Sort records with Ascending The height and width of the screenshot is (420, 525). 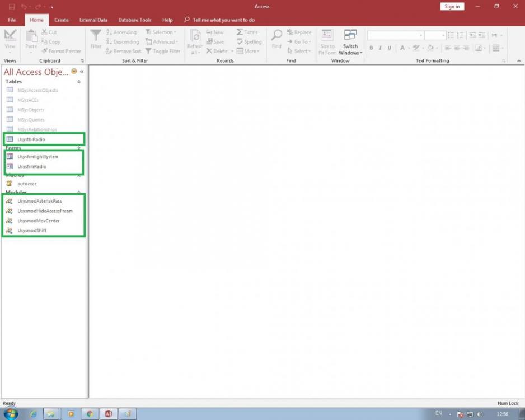coord(121,32)
